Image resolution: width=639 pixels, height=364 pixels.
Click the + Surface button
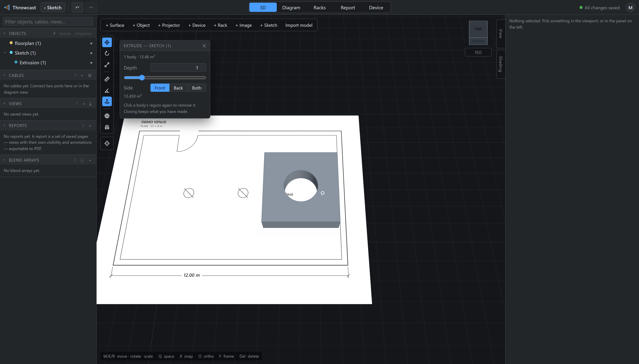115,25
